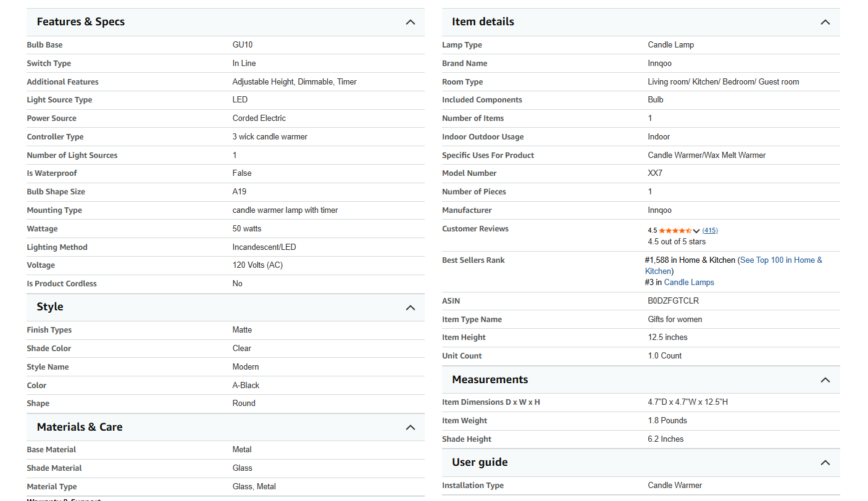The height and width of the screenshot is (501, 868).
Task: Collapse the Measurements section chevron
Action: 825,380
